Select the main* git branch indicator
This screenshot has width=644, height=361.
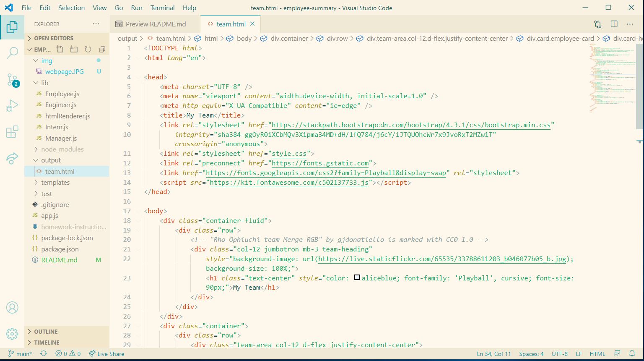click(20, 353)
